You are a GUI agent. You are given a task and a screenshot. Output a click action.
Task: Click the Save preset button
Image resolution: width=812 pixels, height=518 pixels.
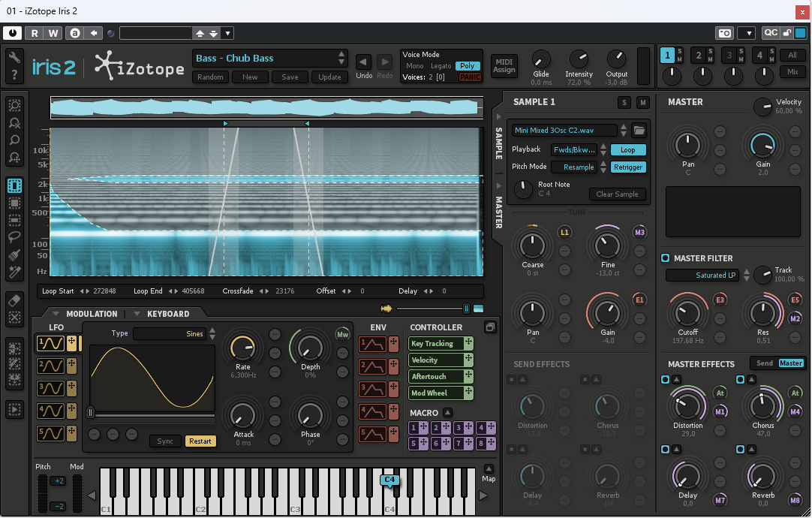290,77
